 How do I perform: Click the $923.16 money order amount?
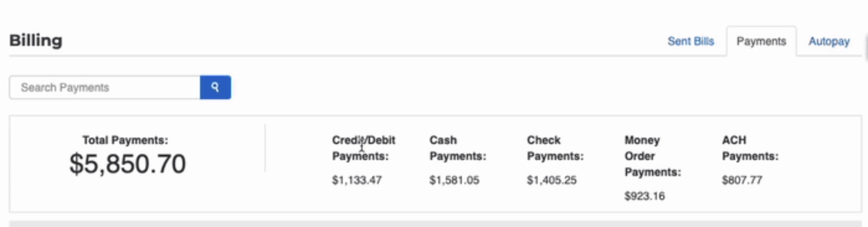644,197
